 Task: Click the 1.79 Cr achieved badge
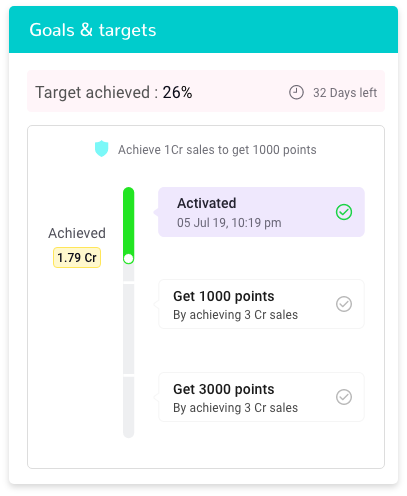77,258
